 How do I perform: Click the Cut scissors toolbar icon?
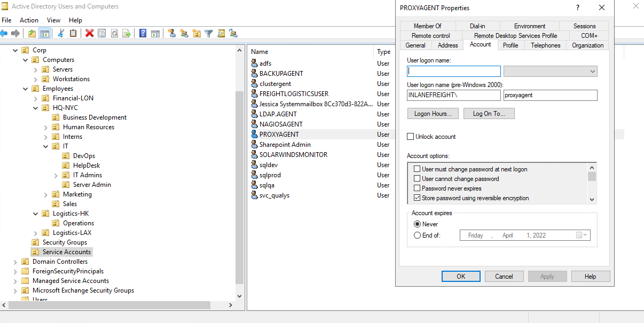(x=61, y=33)
